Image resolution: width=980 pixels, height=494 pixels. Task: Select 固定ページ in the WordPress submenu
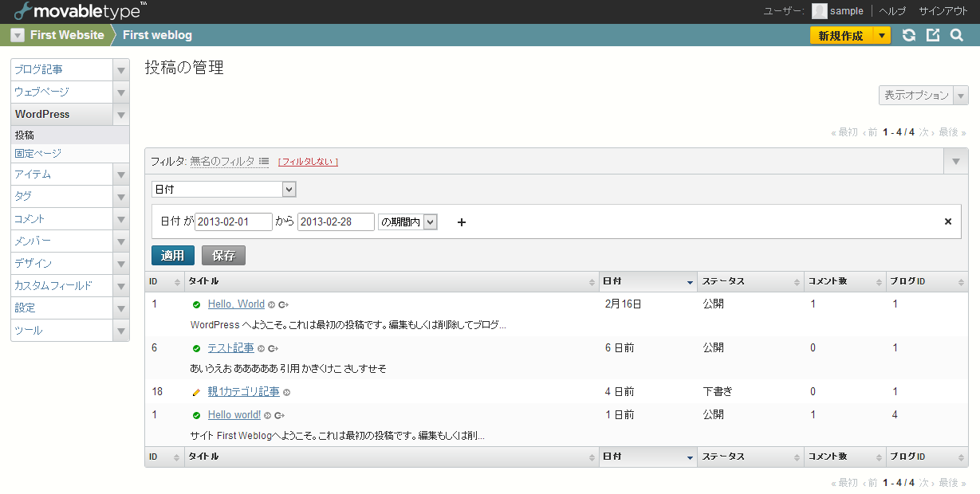pos(37,153)
